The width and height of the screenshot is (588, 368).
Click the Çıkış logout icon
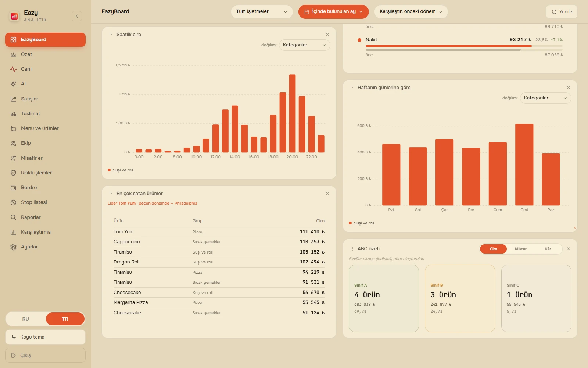pyautogui.click(x=14, y=355)
